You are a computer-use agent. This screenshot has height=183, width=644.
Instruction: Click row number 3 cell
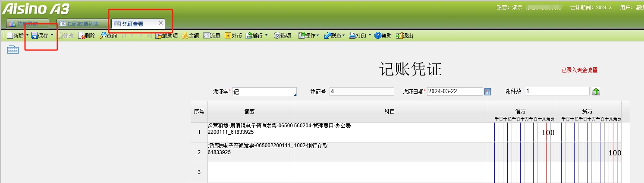pyautogui.click(x=199, y=172)
